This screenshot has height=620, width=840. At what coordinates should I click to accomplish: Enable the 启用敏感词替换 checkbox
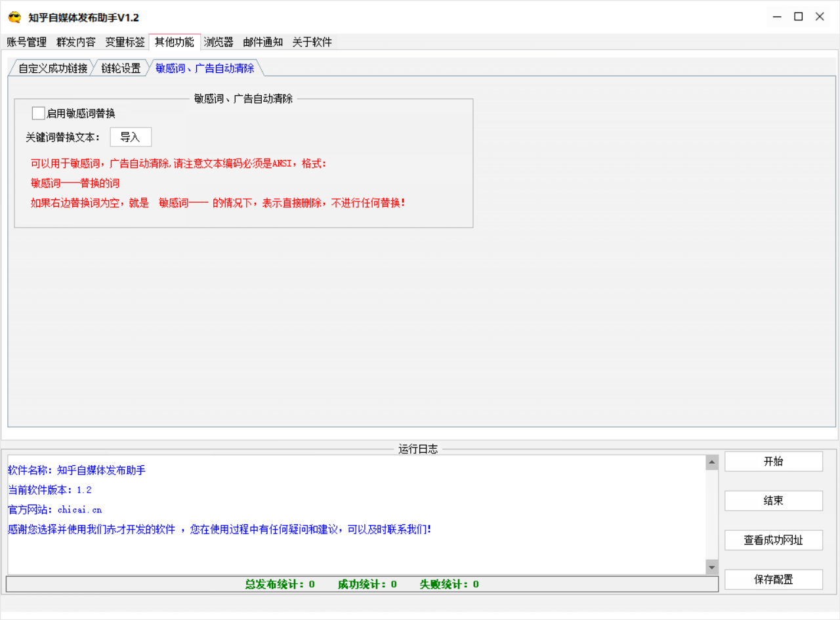(38, 114)
